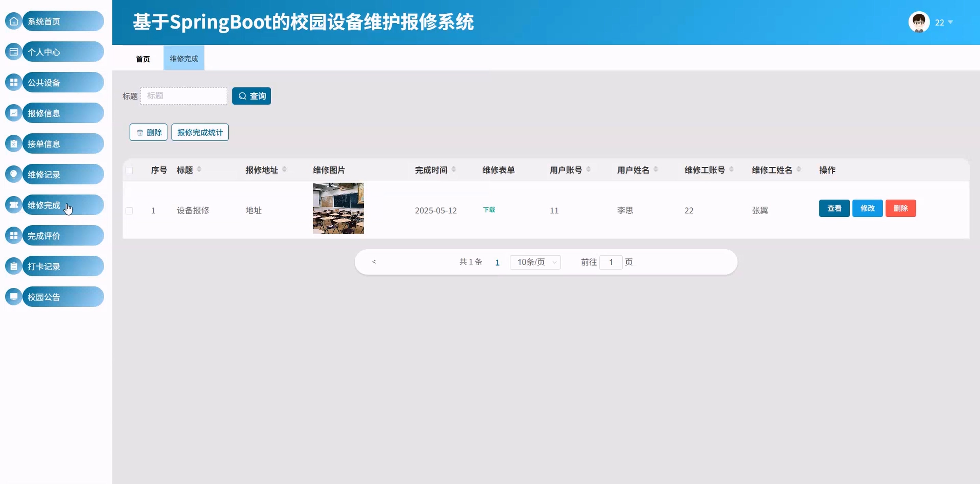This screenshot has height=484, width=980.
Task: Click the monitor icon next to 校园公告
Action: pos(14,297)
